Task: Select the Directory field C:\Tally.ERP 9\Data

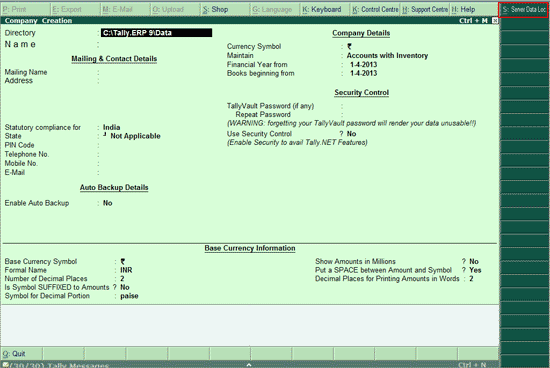Action: 156,33
